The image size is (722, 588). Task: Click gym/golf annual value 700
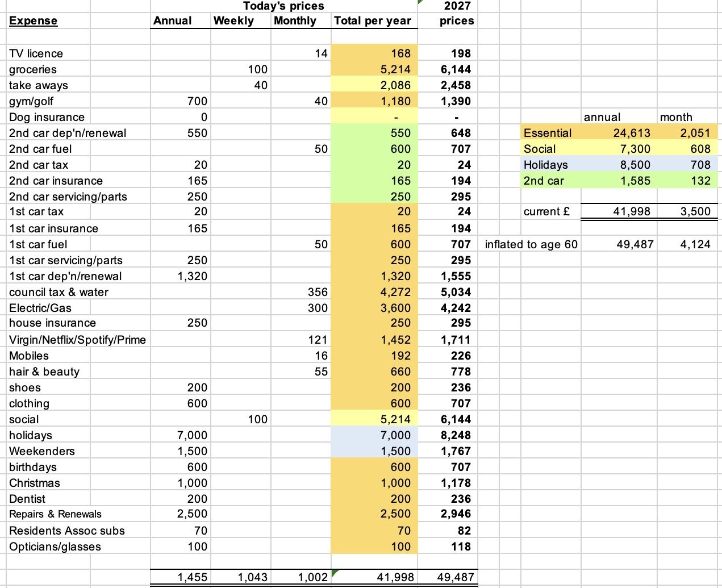[x=197, y=101]
